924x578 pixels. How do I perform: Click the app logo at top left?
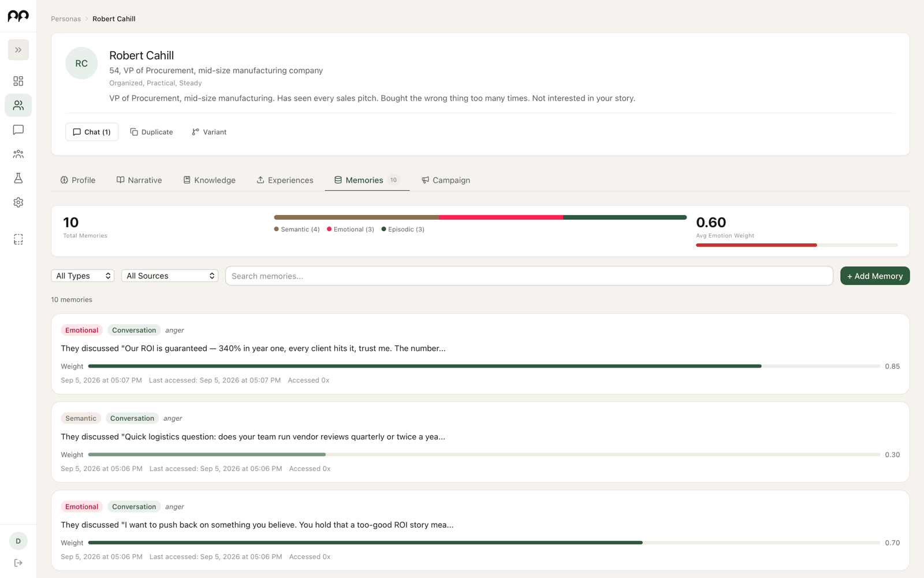click(x=18, y=16)
